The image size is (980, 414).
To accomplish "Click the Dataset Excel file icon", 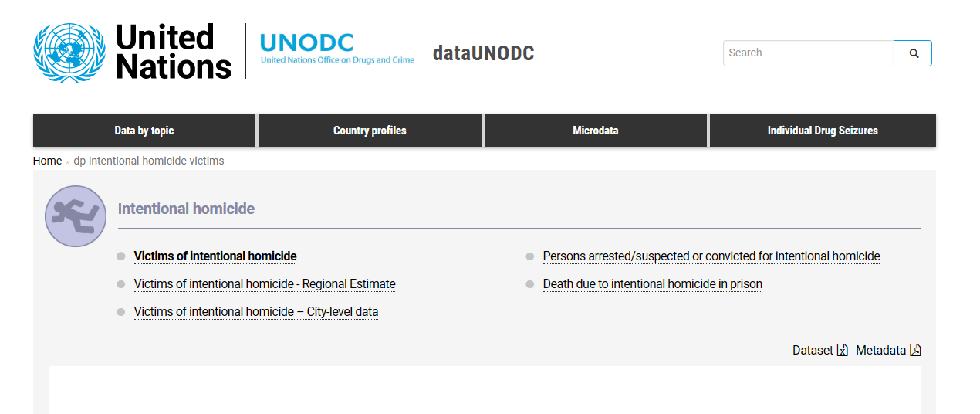I will coord(843,351).
